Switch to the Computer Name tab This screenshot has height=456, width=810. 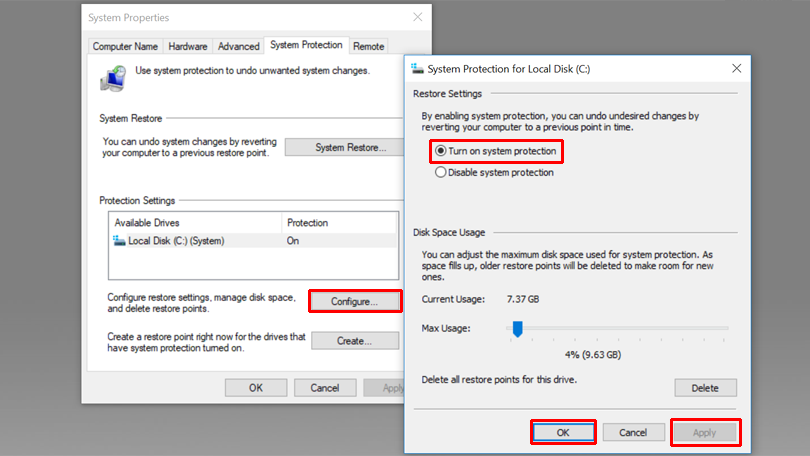pos(125,46)
